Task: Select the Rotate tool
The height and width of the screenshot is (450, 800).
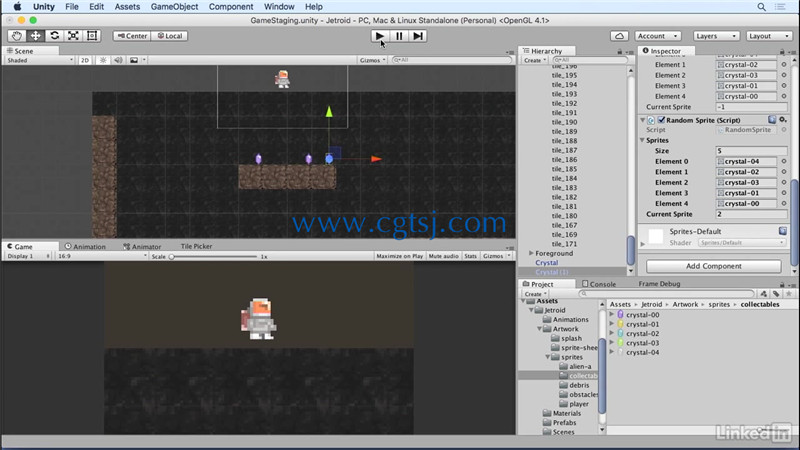Action: tap(54, 36)
